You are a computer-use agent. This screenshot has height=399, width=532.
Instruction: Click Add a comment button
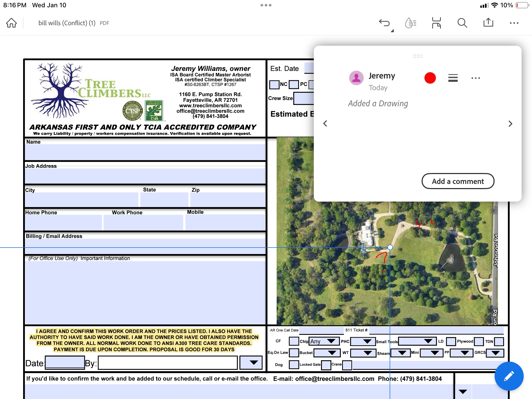(x=458, y=181)
